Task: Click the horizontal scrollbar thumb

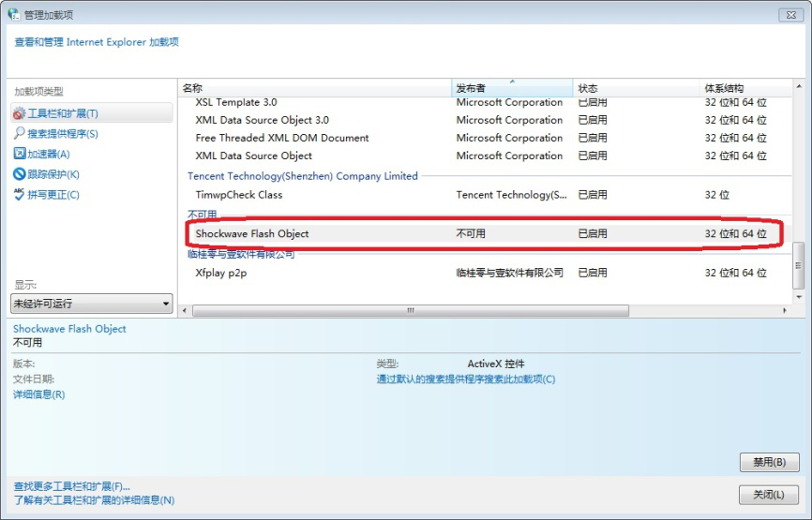Action: [x=411, y=310]
